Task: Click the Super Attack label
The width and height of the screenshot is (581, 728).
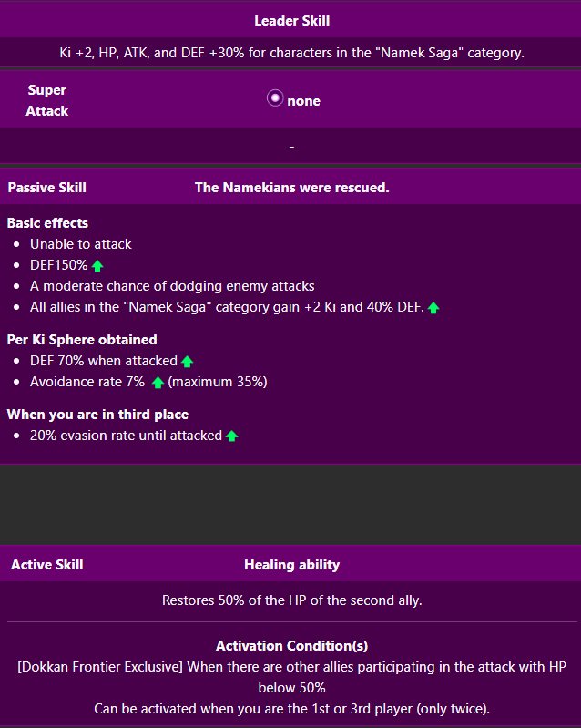Action: (47, 100)
